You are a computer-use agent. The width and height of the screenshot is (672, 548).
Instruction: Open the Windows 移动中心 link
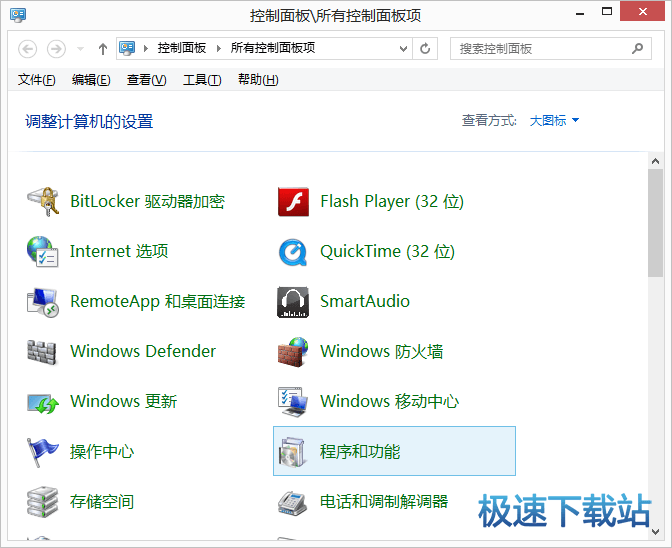[x=390, y=401]
